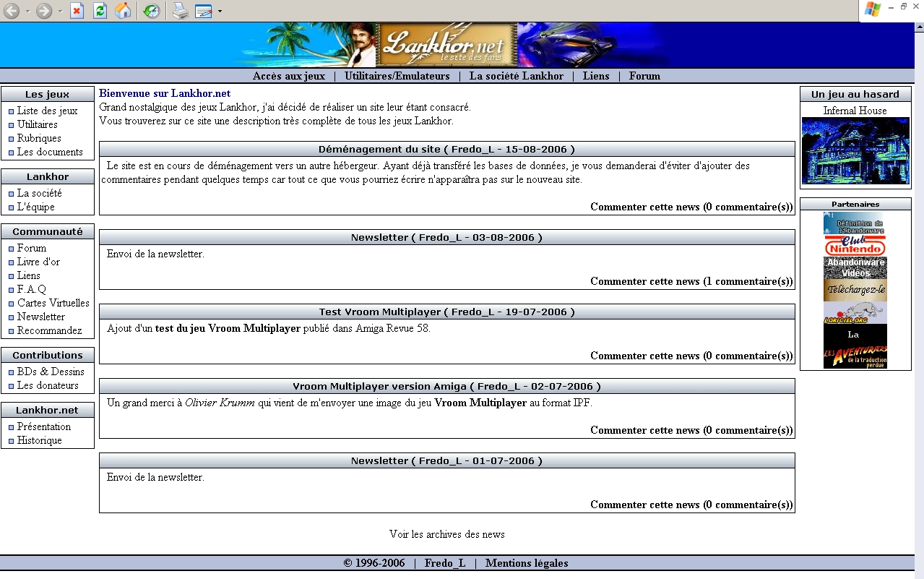Click the Infernal House game thumbnail
924x579 pixels.
(855, 150)
